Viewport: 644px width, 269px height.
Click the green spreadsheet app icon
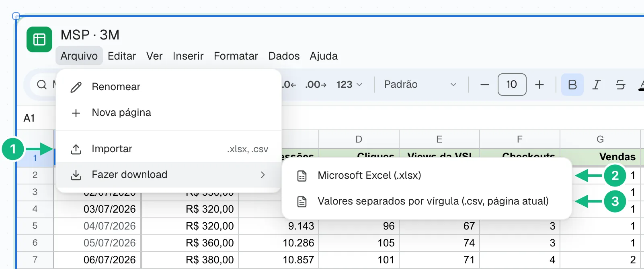pyautogui.click(x=39, y=39)
